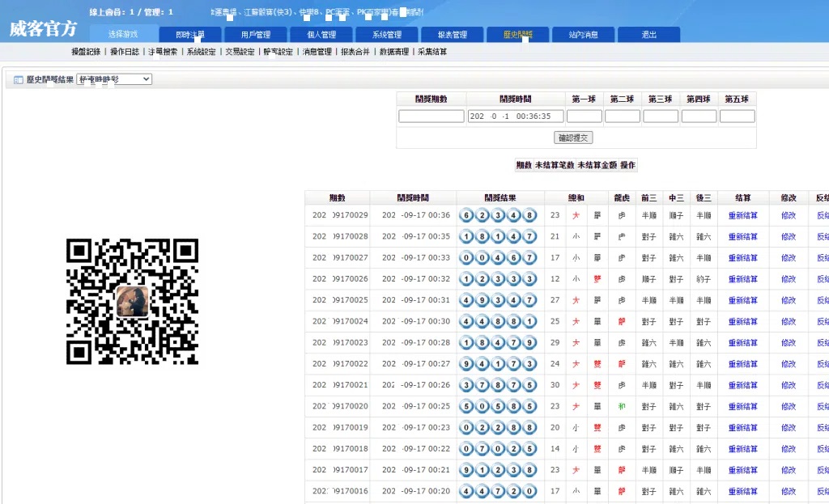Click the 退出 logout tab
The width and height of the screenshot is (829, 504).
point(649,34)
